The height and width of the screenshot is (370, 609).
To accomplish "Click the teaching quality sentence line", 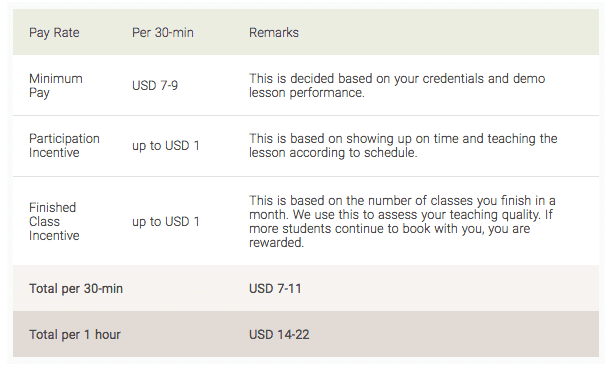I will coord(401,214).
